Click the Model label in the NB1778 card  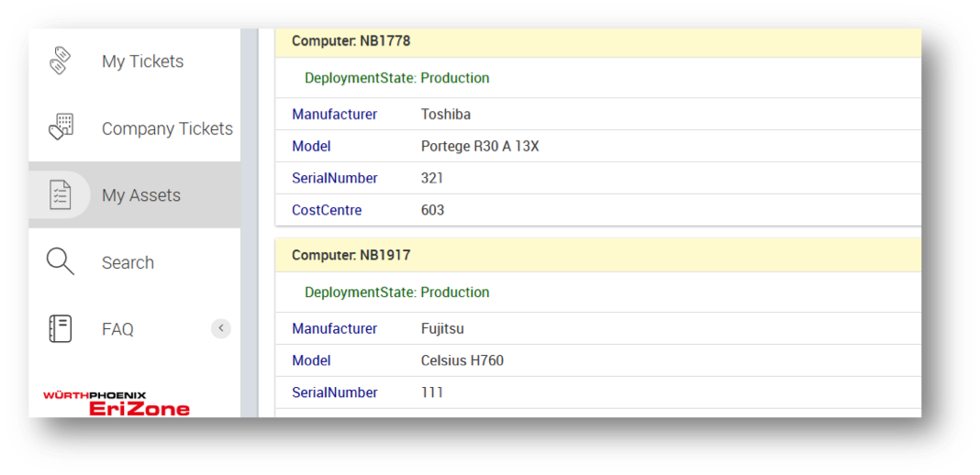click(x=311, y=147)
